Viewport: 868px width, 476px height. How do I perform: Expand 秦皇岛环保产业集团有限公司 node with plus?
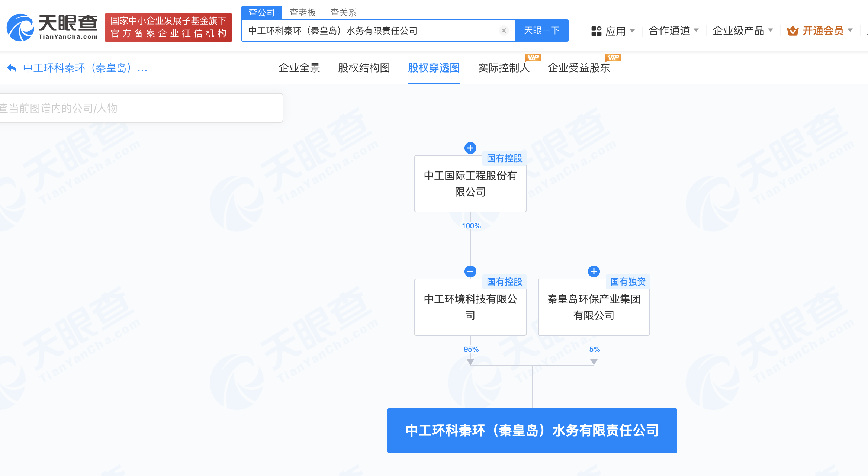[594, 271]
